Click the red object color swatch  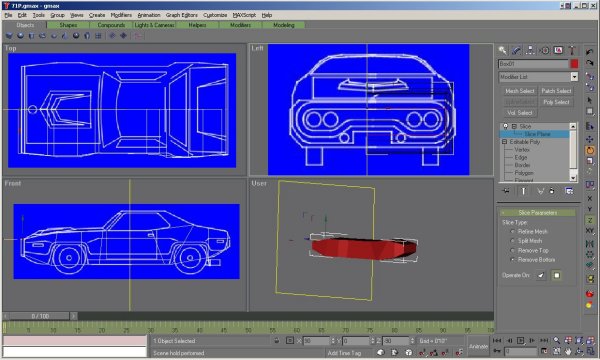pyautogui.click(x=574, y=64)
